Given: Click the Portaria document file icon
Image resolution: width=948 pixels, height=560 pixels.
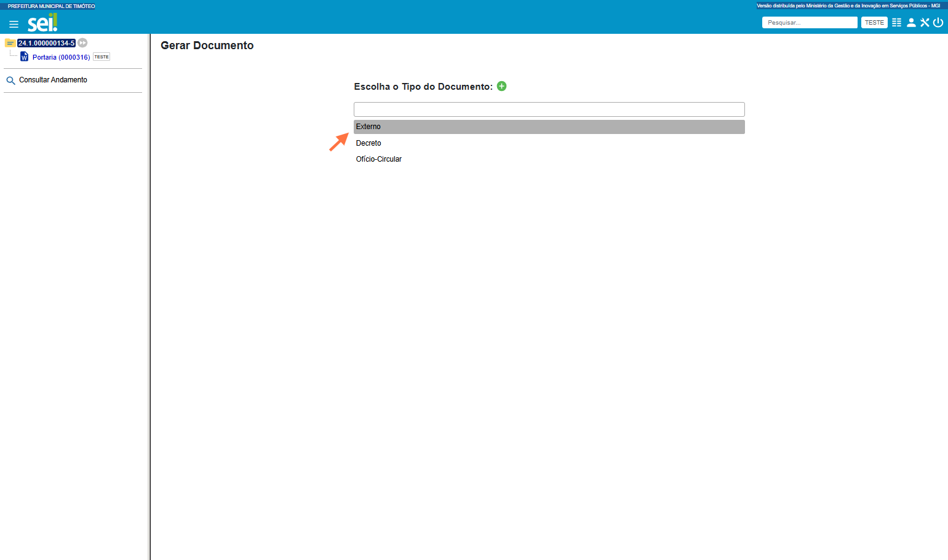Looking at the screenshot, I should 25,57.
